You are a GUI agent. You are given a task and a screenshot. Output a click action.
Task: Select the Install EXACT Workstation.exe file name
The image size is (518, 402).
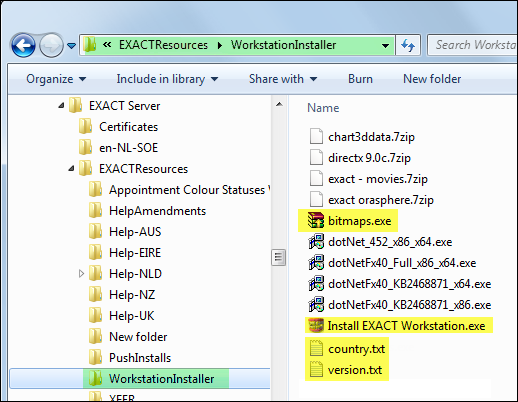(x=406, y=326)
